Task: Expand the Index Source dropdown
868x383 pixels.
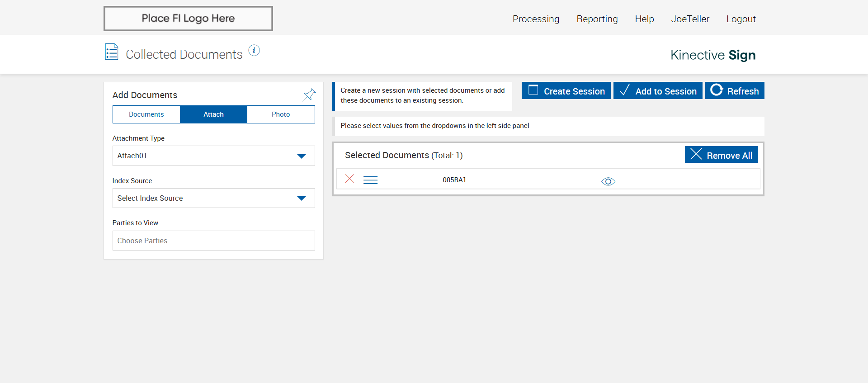Action: [x=213, y=198]
